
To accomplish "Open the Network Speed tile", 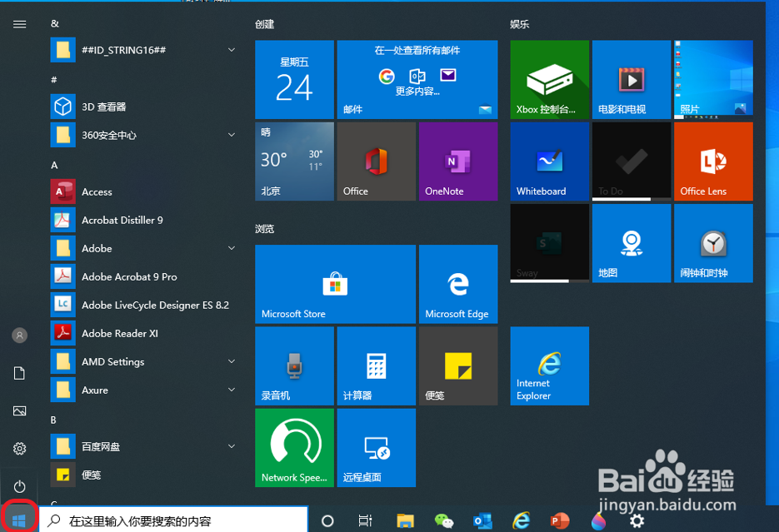I will point(294,448).
